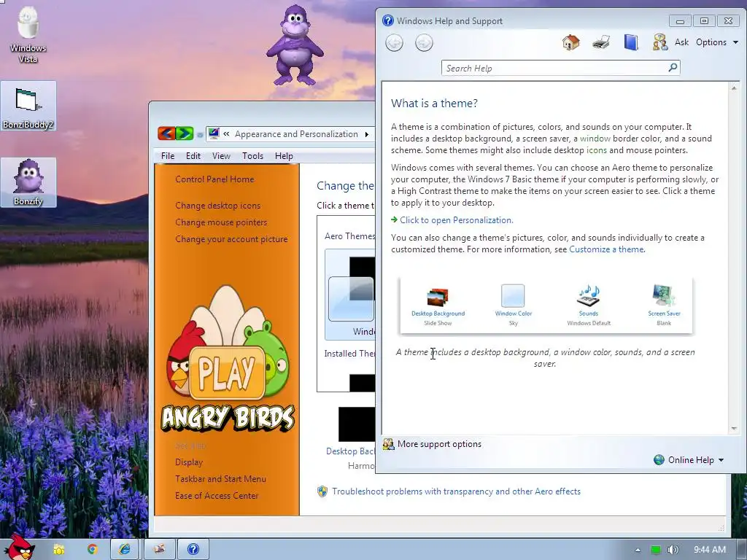This screenshot has height=560, width=747.
Task: Open the Windows Vista desktop icon
Action: tap(28, 35)
